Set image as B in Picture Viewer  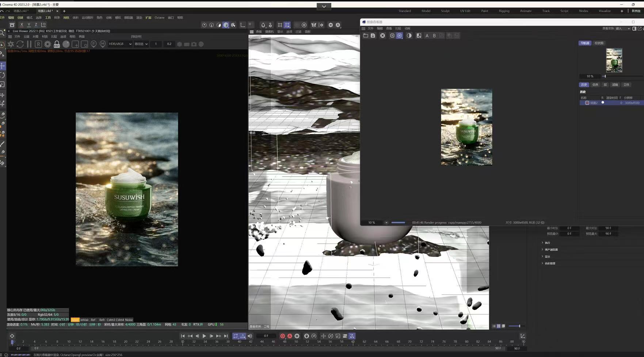(x=434, y=35)
